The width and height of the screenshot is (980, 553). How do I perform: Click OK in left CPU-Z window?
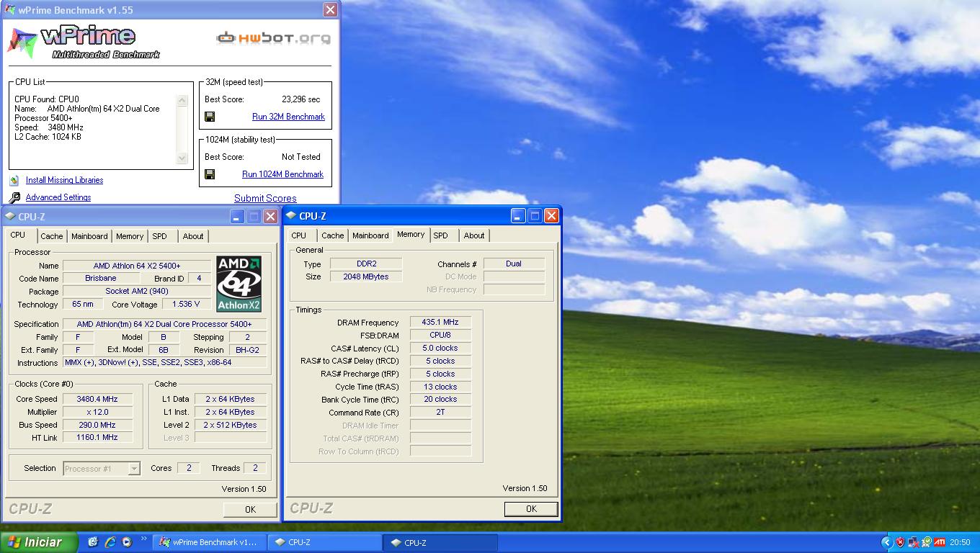coord(250,509)
